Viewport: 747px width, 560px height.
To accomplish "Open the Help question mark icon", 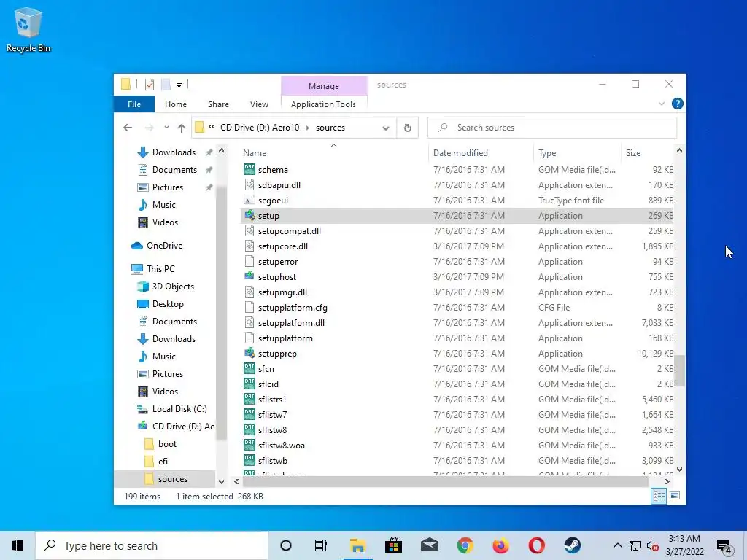I will pos(677,104).
